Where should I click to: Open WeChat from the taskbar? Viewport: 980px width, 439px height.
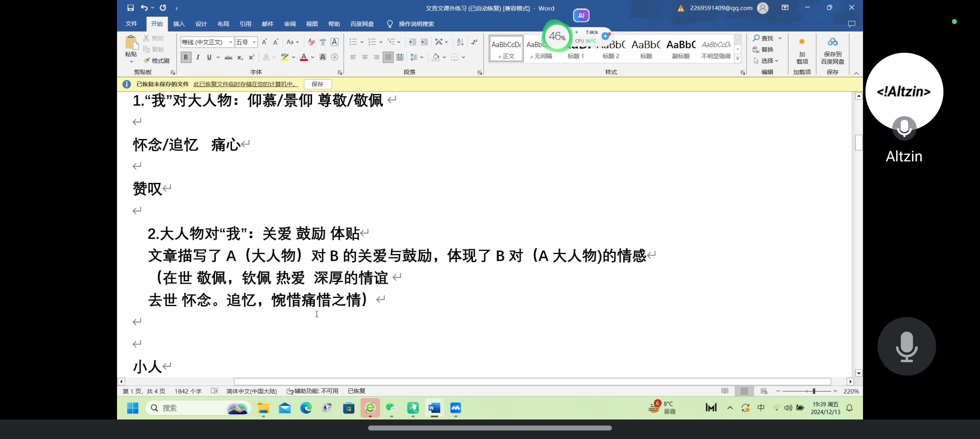click(x=391, y=408)
